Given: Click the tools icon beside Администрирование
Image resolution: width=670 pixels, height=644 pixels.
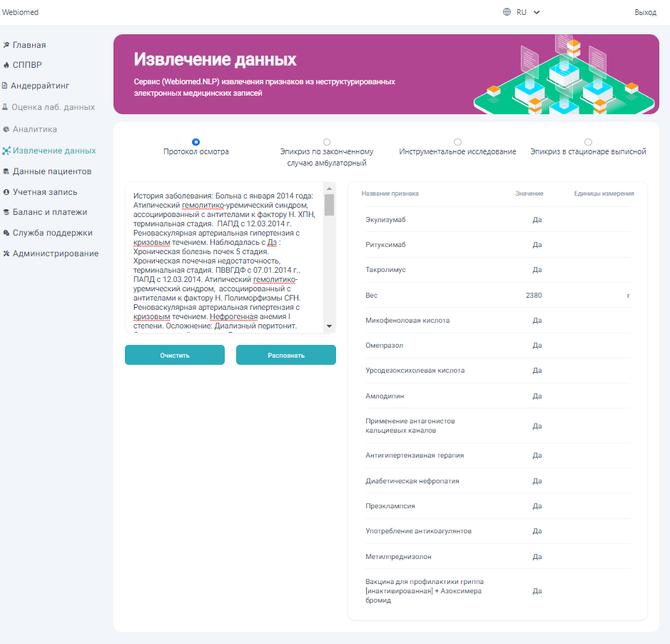Looking at the screenshot, I should click(6, 253).
